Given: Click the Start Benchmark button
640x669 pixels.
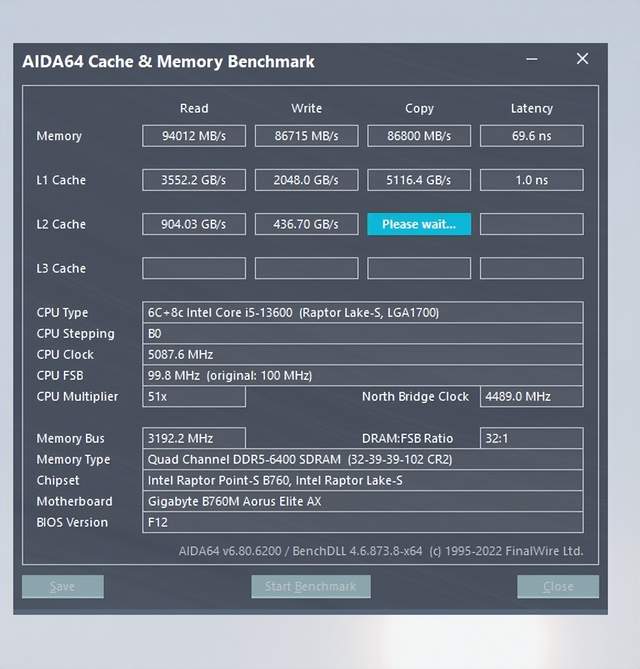Looking at the screenshot, I should [311, 587].
